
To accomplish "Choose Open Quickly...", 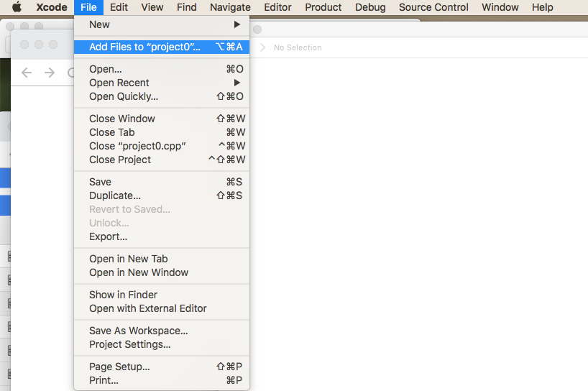I will tap(162, 96).
